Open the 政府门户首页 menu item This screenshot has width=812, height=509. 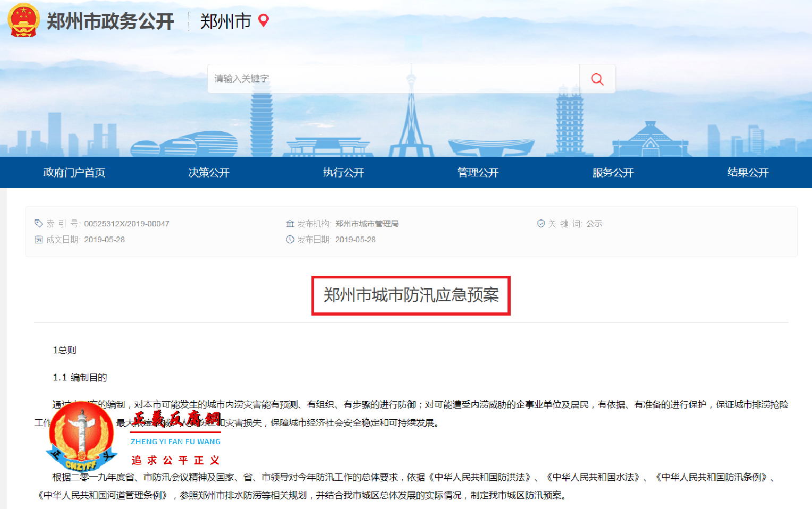[x=74, y=172]
